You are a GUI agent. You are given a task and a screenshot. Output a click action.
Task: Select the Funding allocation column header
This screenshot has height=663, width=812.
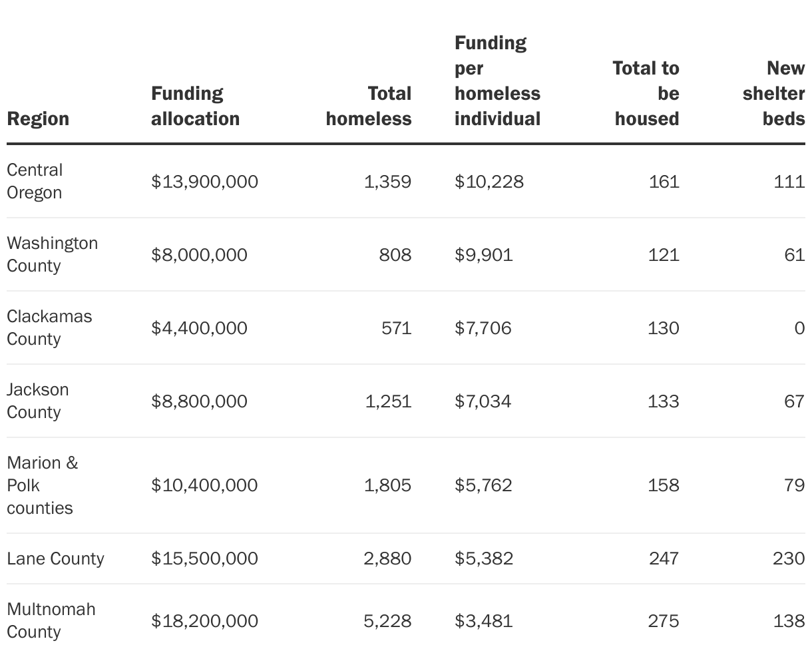tap(195, 106)
